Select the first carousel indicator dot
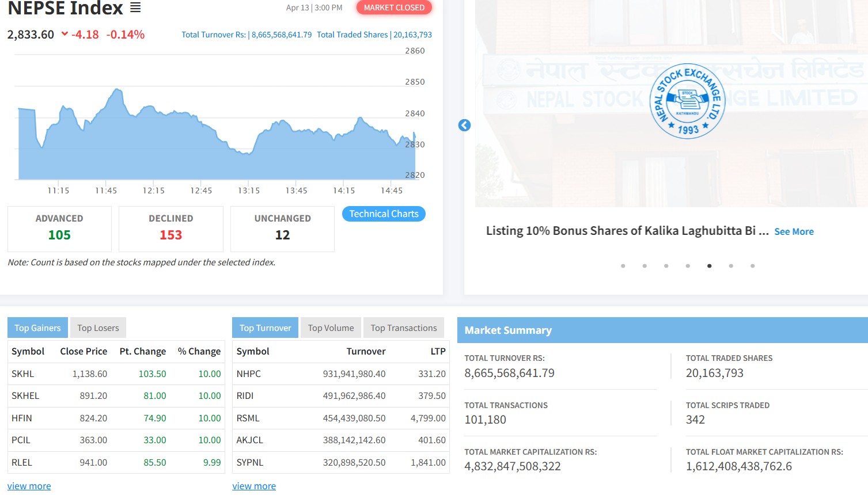The height and width of the screenshot is (495, 868). coord(623,266)
